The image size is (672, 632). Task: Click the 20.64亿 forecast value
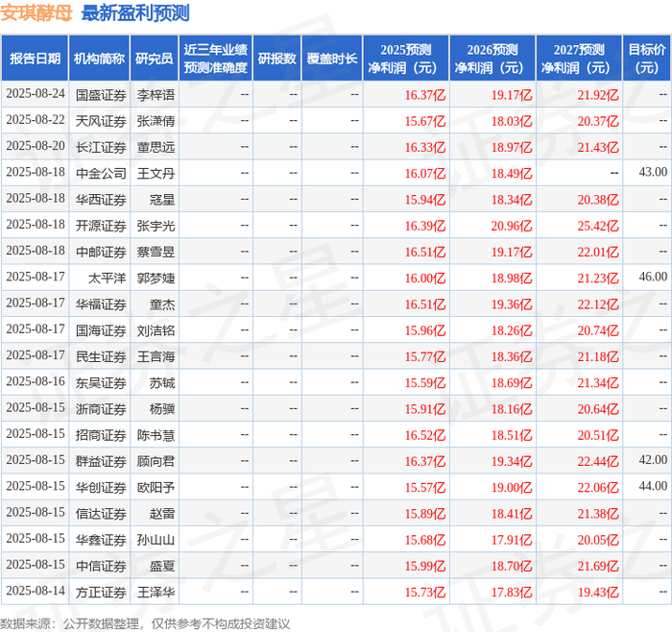[x=598, y=408]
